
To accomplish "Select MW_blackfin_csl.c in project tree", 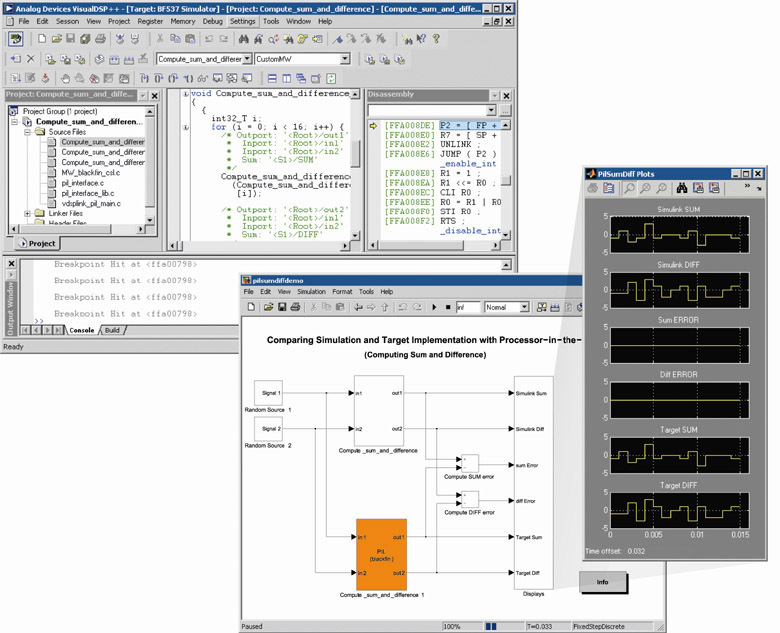I will (91, 173).
